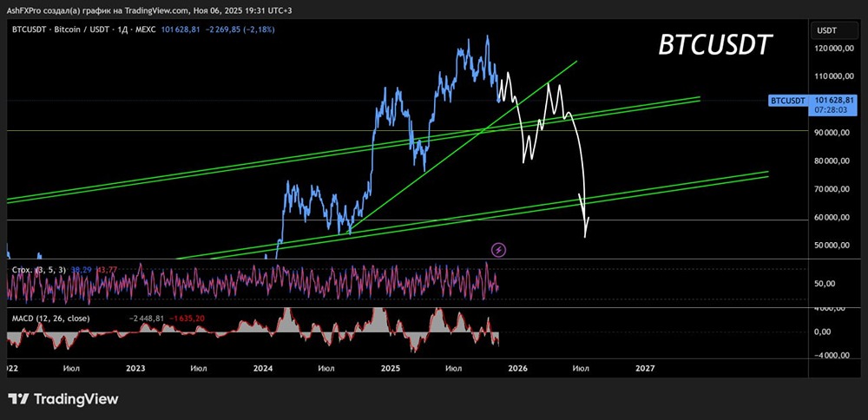Click the 07:28:03 bar countdown timer
The image size is (868, 420).
pyautogui.click(x=832, y=110)
